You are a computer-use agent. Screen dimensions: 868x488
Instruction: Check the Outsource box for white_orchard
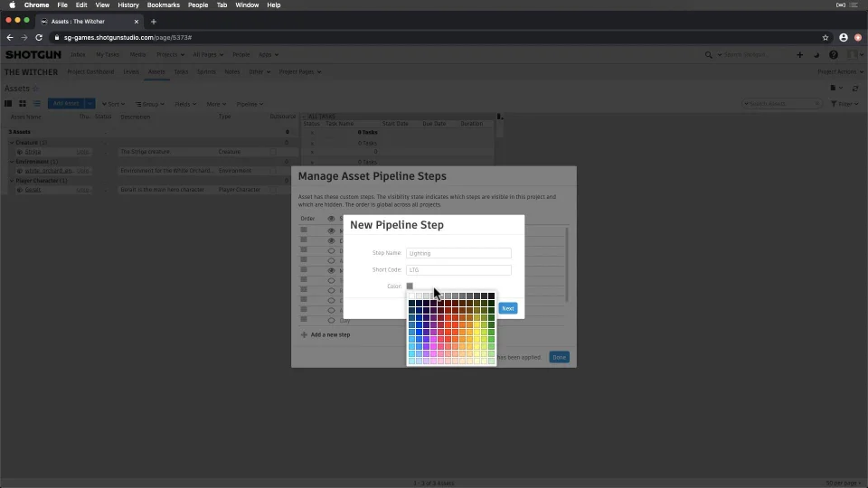273,171
